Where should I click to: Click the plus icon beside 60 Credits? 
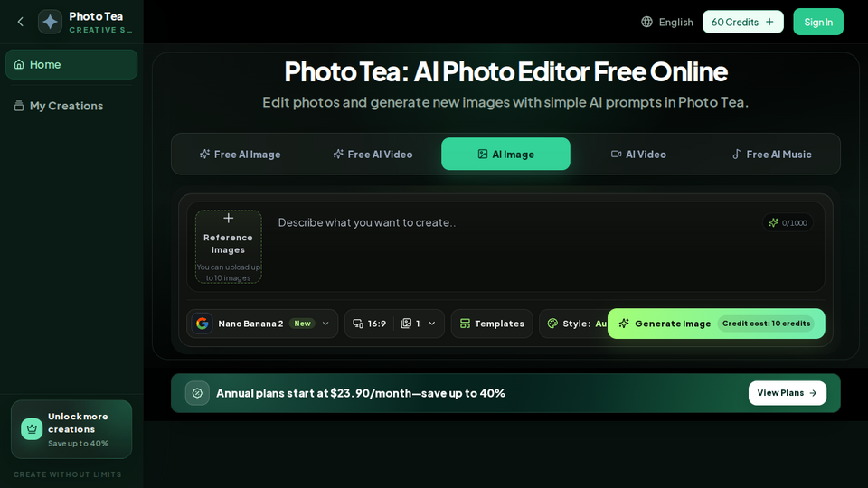pos(769,22)
